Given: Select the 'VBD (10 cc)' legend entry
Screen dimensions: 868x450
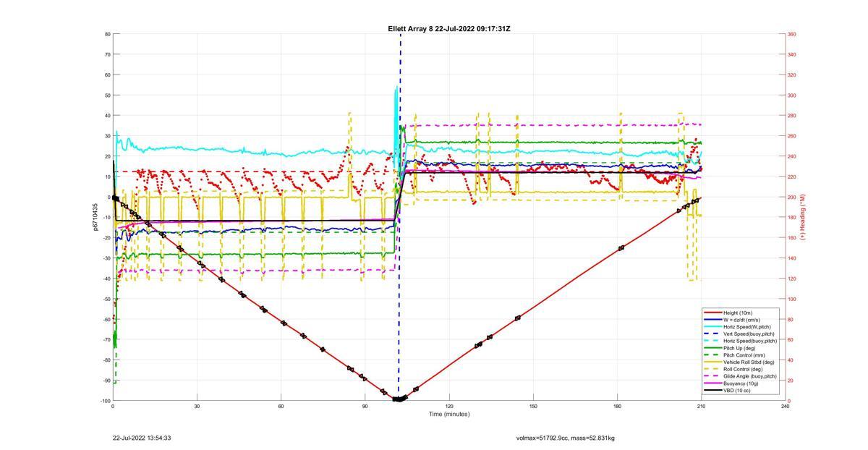Looking at the screenshot, I should 738,390.
